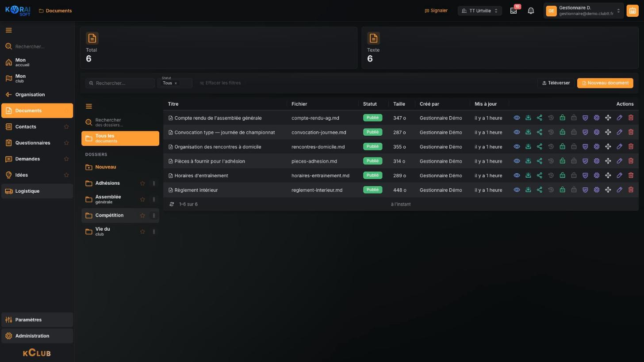Open Vie du club folder options menu
Image resolution: width=644 pixels, height=362 pixels.
[154, 232]
